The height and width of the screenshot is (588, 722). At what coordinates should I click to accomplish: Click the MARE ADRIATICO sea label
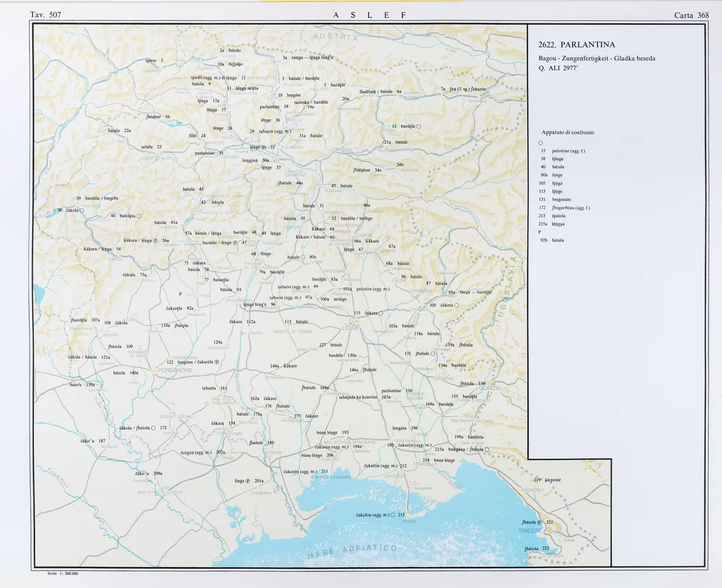coord(352,553)
